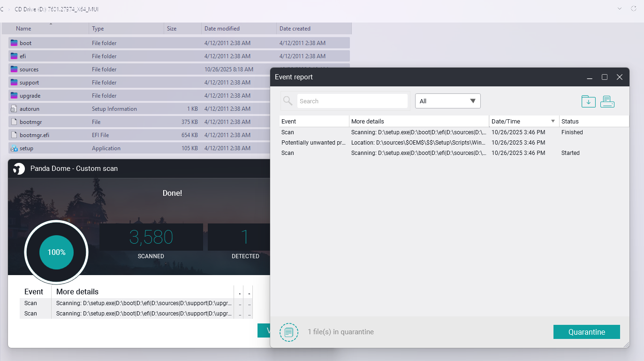This screenshot has height=361, width=644.
Task: Click the upgrade folder icon
Action: (14, 95)
